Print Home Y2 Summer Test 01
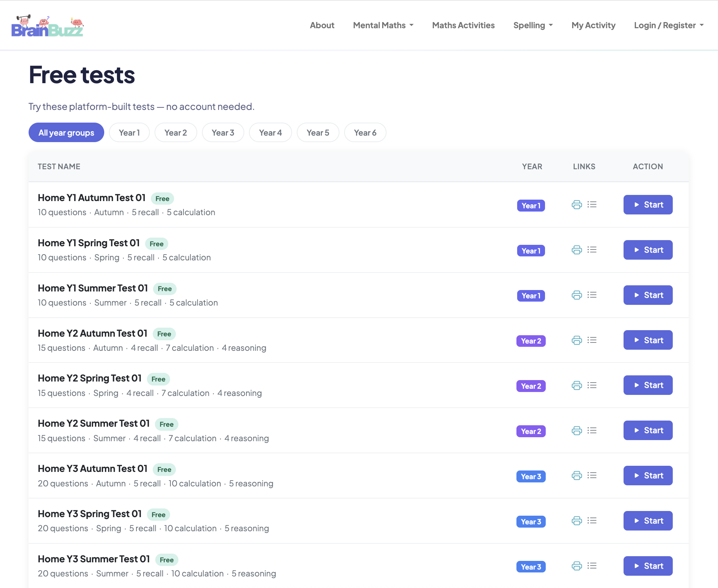The width and height of the screenshot is (718, 588). (x=576, y=431)
